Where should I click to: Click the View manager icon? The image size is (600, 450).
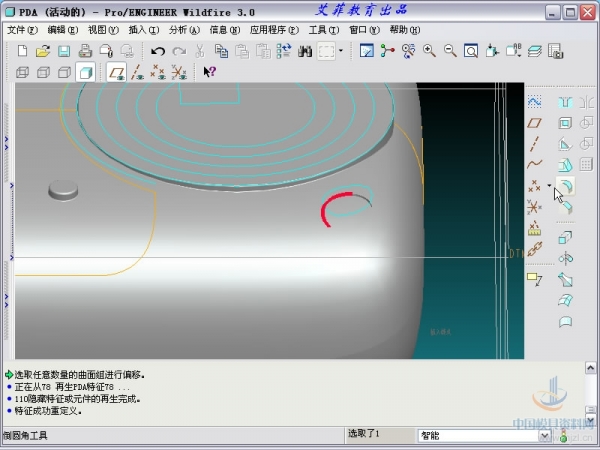pos(555,51)
